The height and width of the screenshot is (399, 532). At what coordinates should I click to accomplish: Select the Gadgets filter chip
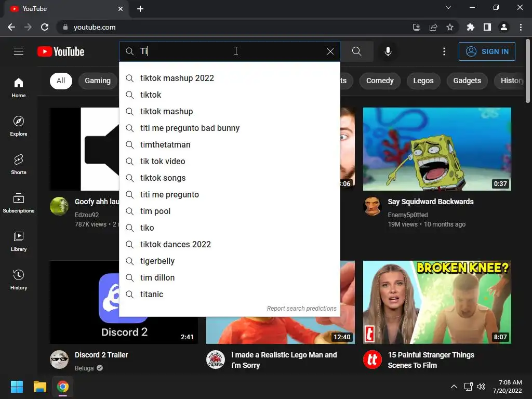tap(467, 81)
